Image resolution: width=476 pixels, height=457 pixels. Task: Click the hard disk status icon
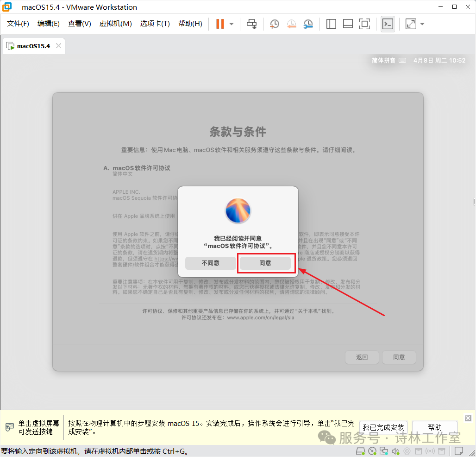coord(360,451)
